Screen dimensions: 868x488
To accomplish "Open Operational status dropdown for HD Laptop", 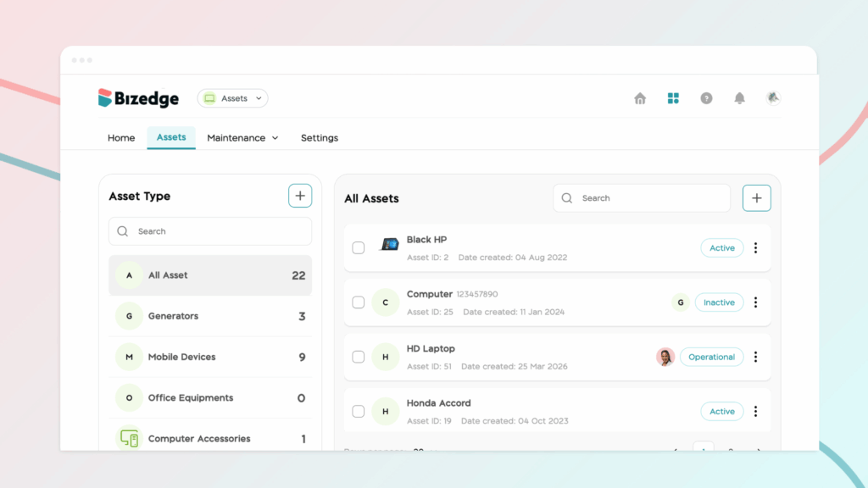I will (x=711, y=358).
